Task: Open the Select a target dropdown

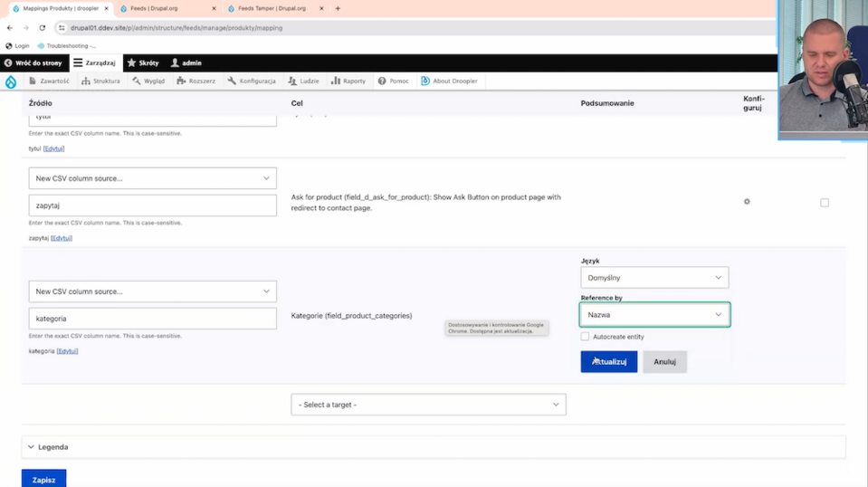Action: [x=428, y=405]
